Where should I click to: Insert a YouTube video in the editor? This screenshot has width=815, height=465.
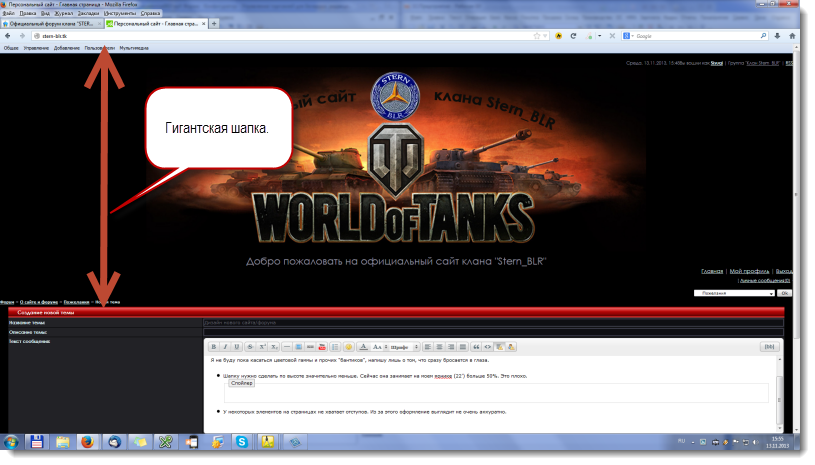click(x=322, y=347)
